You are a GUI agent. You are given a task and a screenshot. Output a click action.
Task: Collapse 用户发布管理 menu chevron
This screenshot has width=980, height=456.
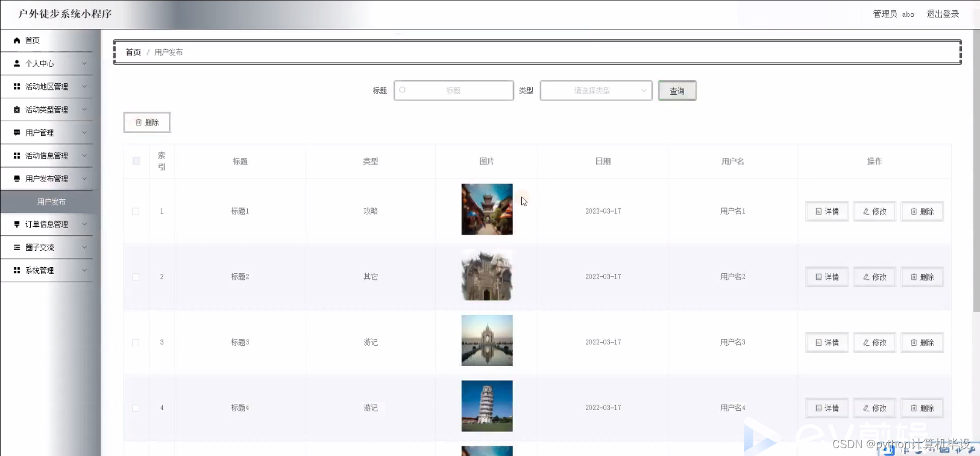[84, 179]
